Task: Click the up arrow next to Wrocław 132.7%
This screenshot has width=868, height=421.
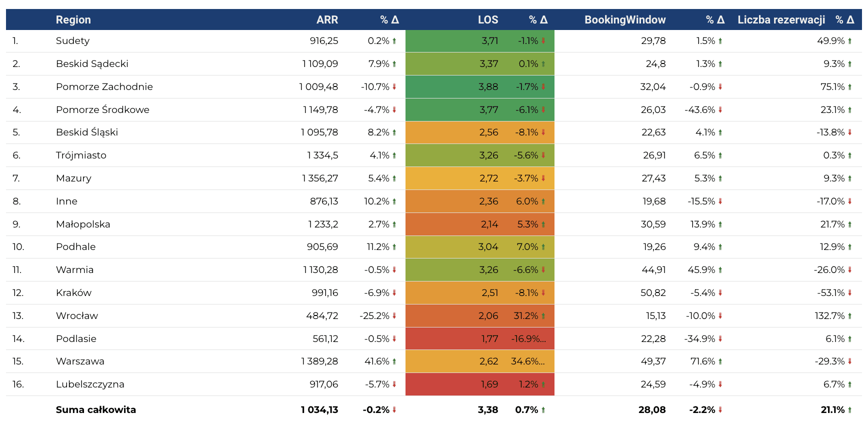Action: click(849, 316)
